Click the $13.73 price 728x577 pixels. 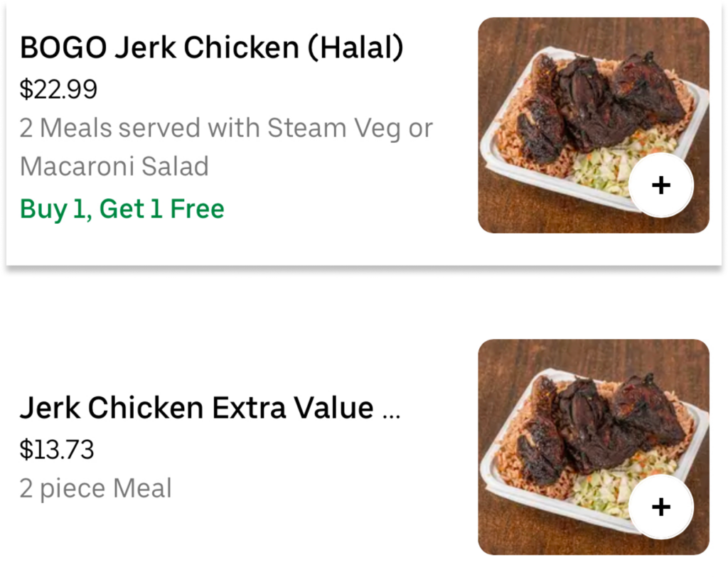(57, 449)
